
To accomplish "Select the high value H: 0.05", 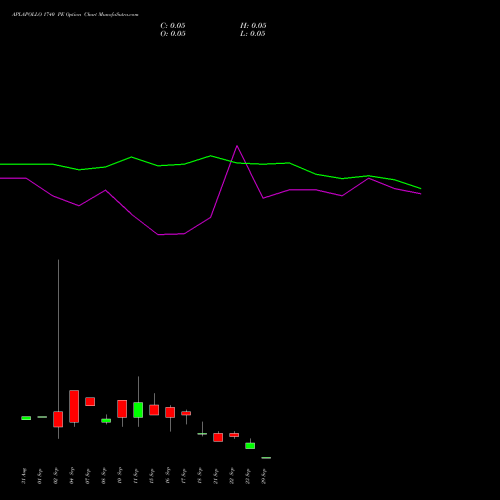I will point(253,26).
